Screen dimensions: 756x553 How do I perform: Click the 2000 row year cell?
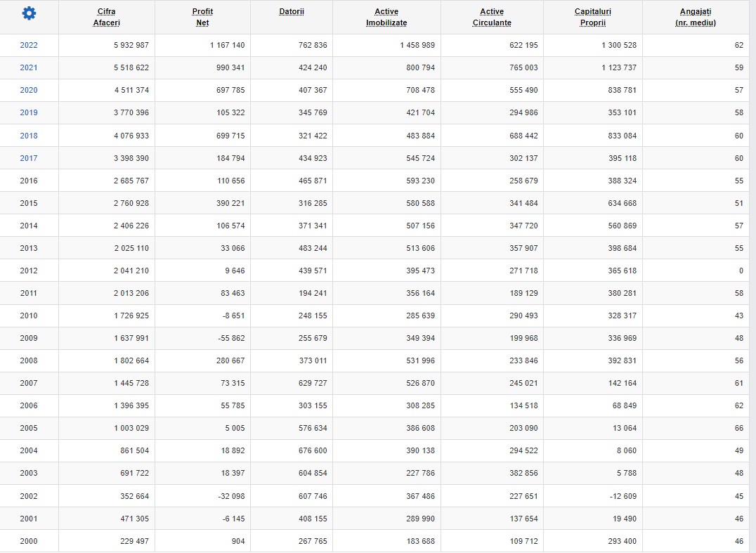coord(29,541)
